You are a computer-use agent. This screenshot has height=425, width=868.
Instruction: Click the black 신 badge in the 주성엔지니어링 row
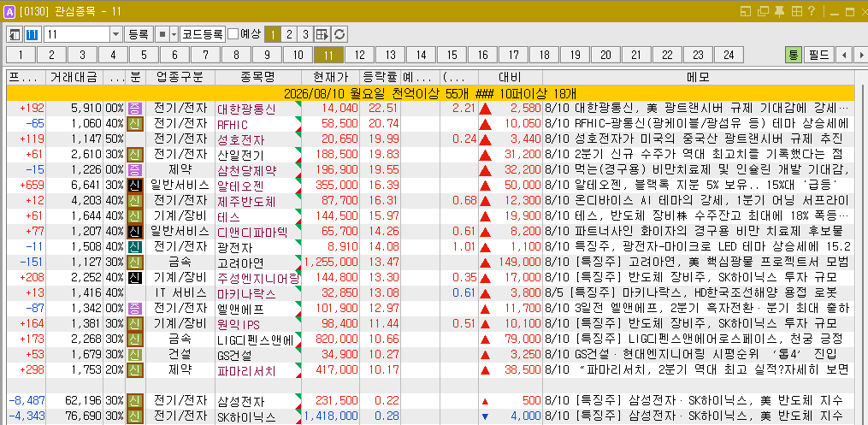(x=135, y=277)
